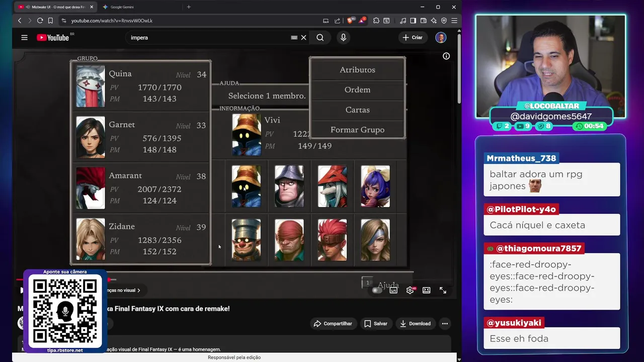Expand the video chapter chevron

(x=139, y=290)
